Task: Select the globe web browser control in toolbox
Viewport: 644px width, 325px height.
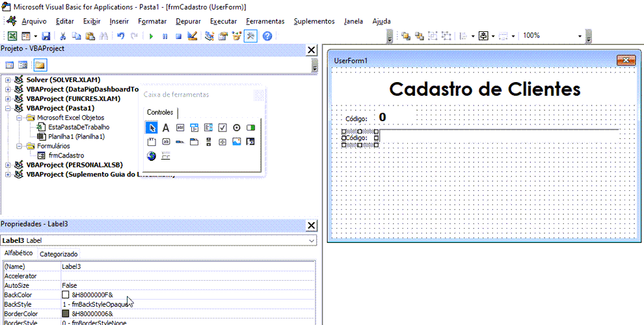Action: pos(152,156)
